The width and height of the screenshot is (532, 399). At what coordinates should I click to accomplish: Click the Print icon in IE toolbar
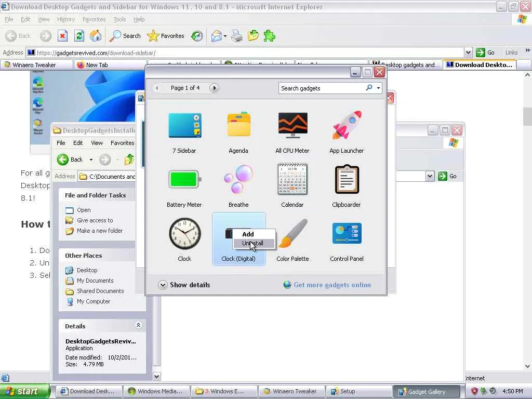(237, 36)
